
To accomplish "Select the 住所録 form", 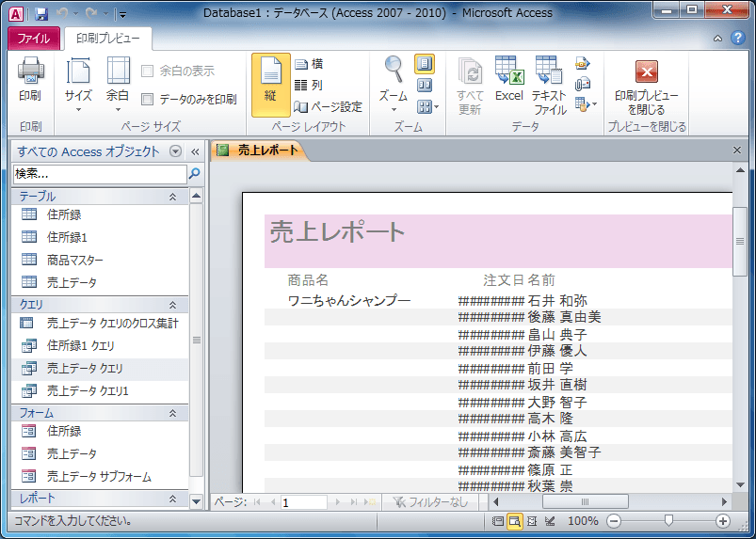I will click(100, 431).
